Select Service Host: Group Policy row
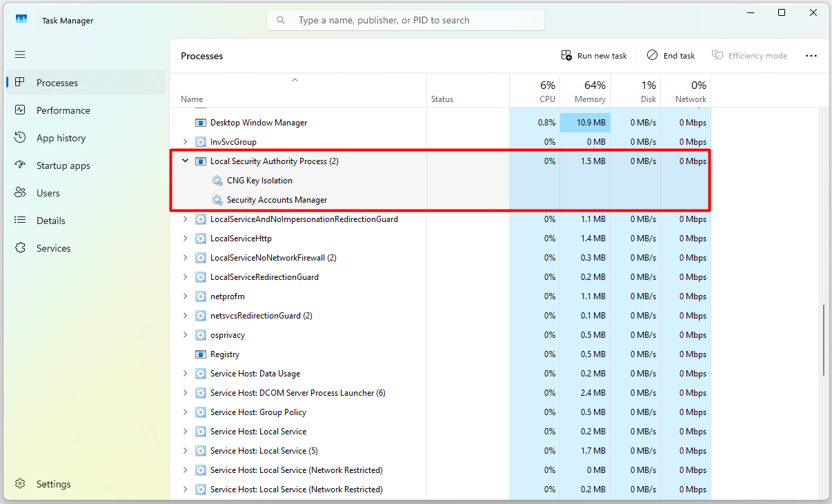 pos(440,412)
